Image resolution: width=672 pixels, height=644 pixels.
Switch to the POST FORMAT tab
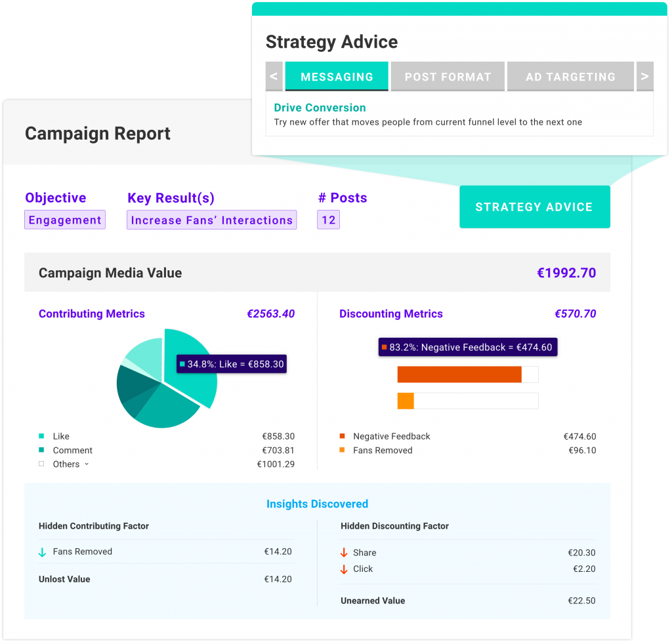coord(448,77)
